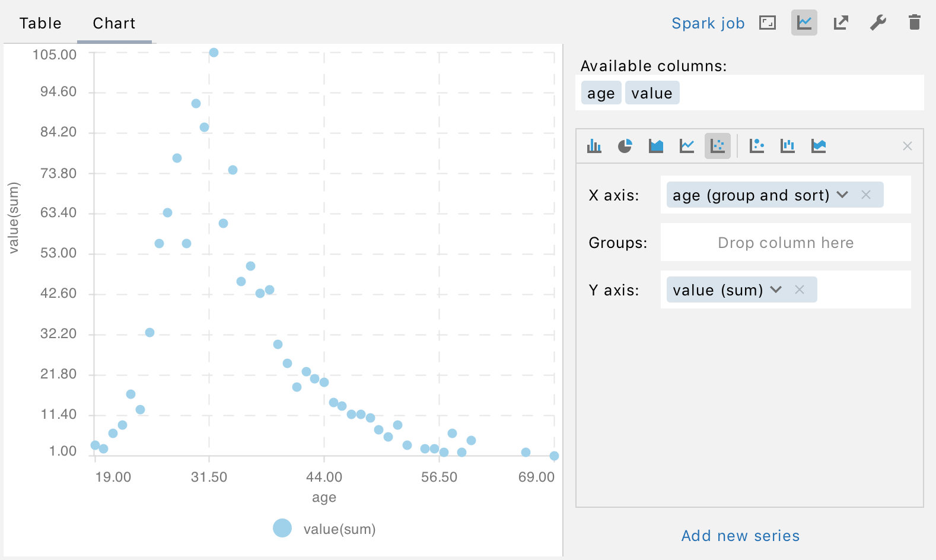The height and width of the screenshot is (560, 936).
Task: Open chart in external window icon
Action: [x=841, y=23]
